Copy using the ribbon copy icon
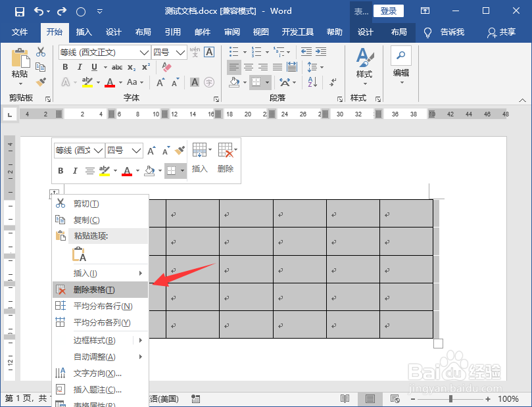Screen dimensions: 532x407 (x=41, y=67)
